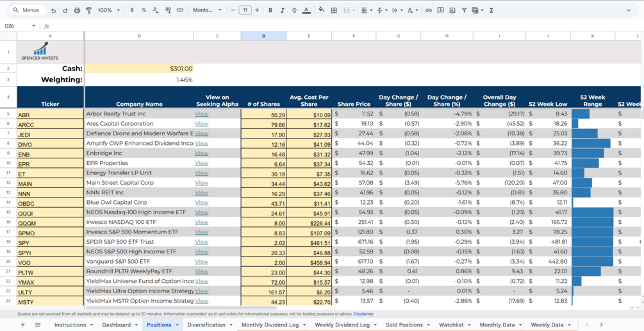Open text rotation options
The height and width of the screenshot is (331, 644).
coord(413,10)
